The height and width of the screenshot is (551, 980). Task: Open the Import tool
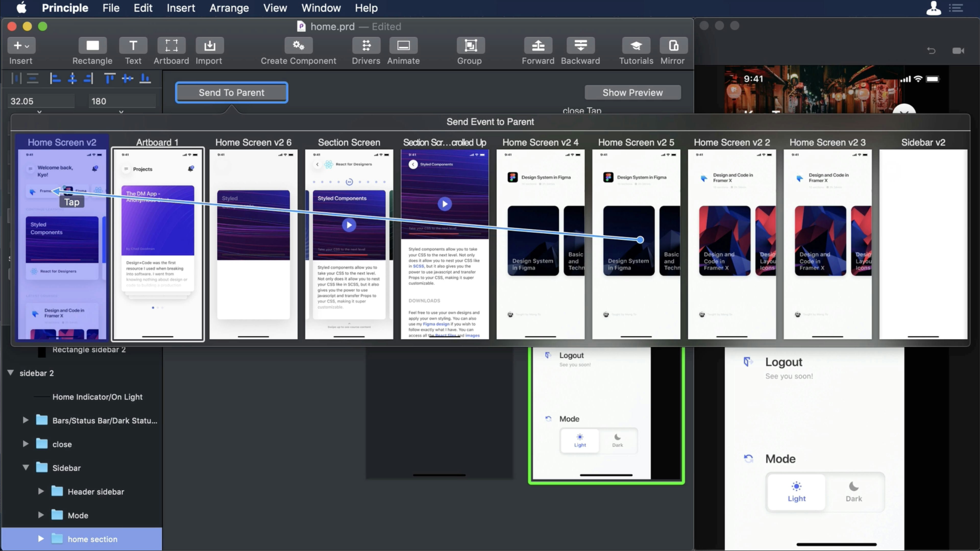point(209,46)
